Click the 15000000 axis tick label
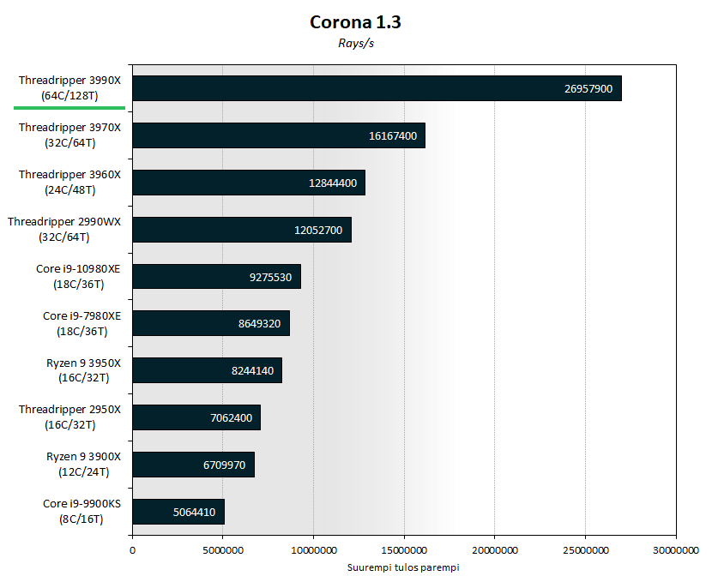 click(x=404, y=550)
